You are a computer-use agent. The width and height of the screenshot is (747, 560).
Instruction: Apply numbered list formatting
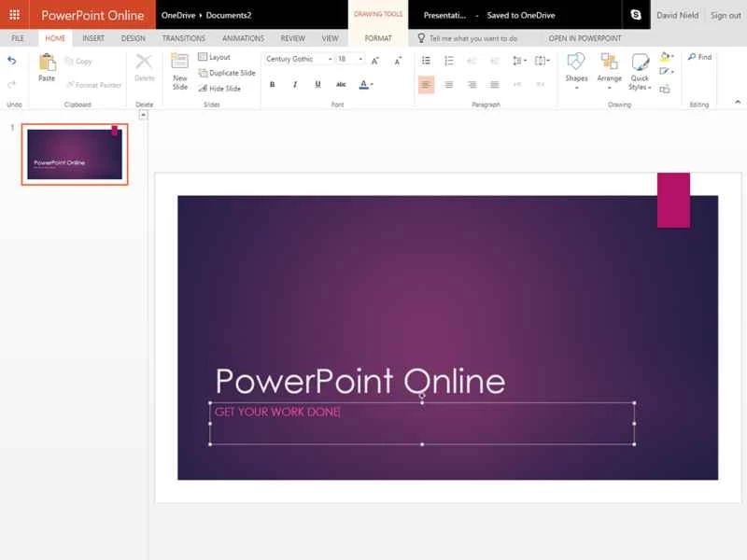[448, 60]
